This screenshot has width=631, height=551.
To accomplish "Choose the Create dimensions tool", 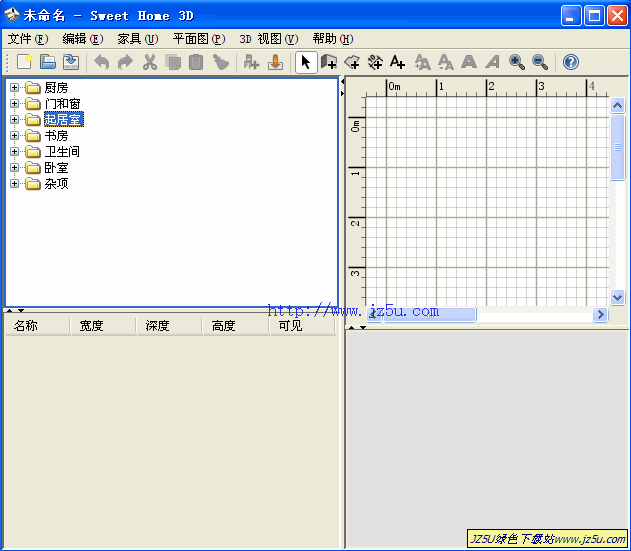I will (375, 62).
